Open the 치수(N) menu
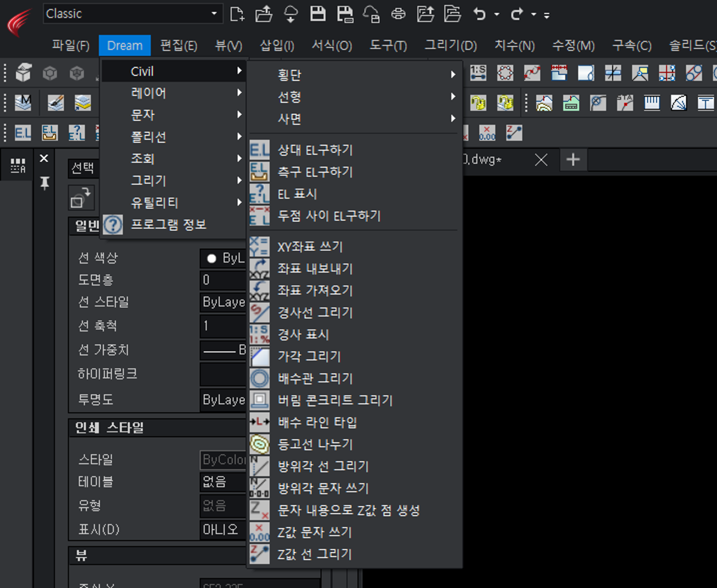This screenshot has width=717, height=588. pos(515,46)
